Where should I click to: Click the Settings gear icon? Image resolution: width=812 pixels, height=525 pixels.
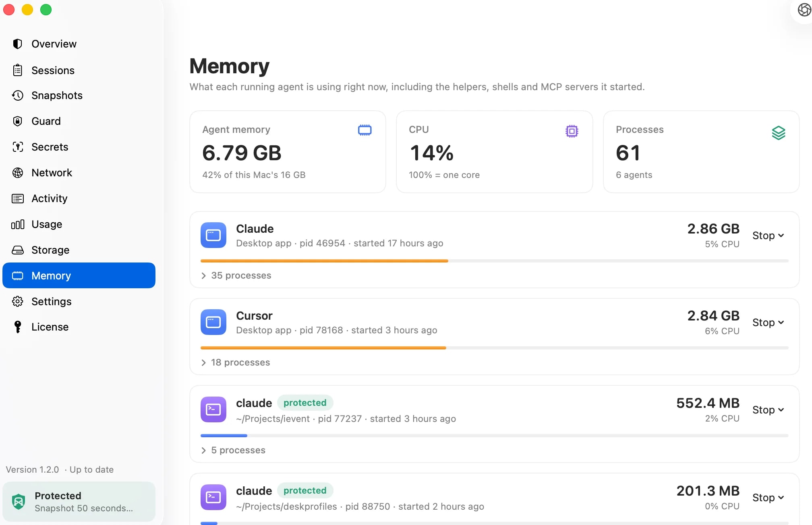(17, 302)
